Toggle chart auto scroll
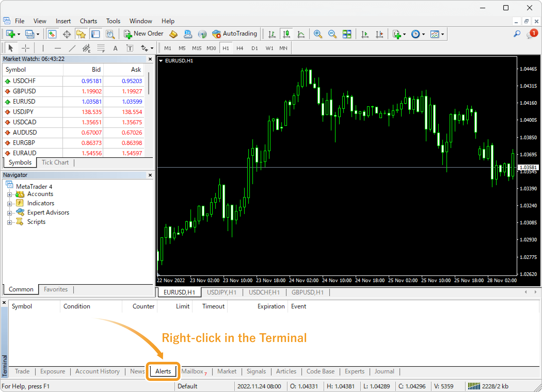Screen dimensions: 542x392 click(365, 34)
